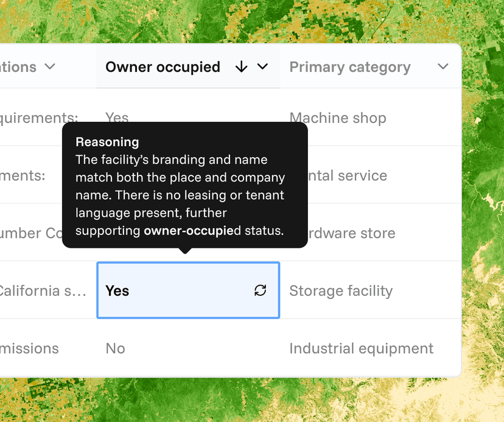This screenshot has width=504, height=422.
Task: Select the top-row Yes cell under Owner occupied
Action: 117,116
